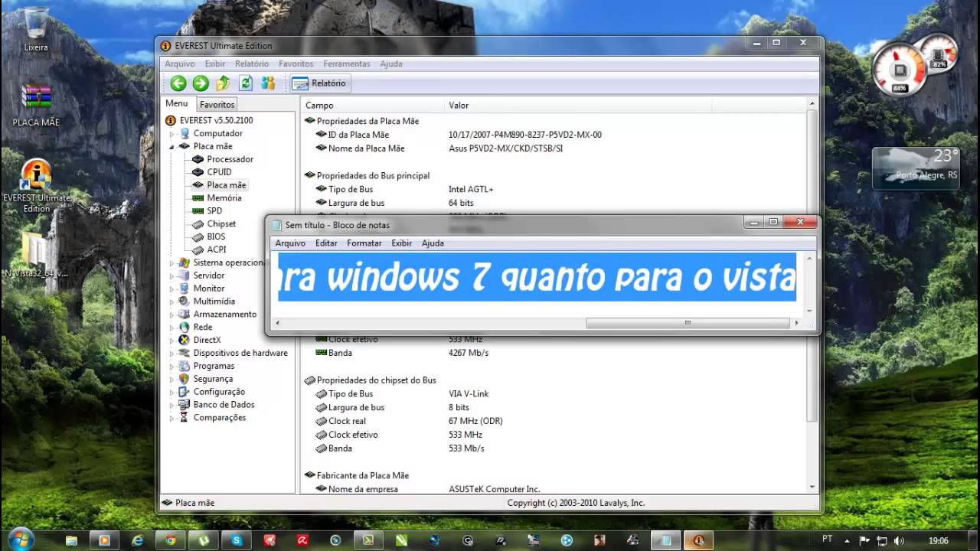Expand the Rede tree node

pyautogui.click(x=172, y=328)
